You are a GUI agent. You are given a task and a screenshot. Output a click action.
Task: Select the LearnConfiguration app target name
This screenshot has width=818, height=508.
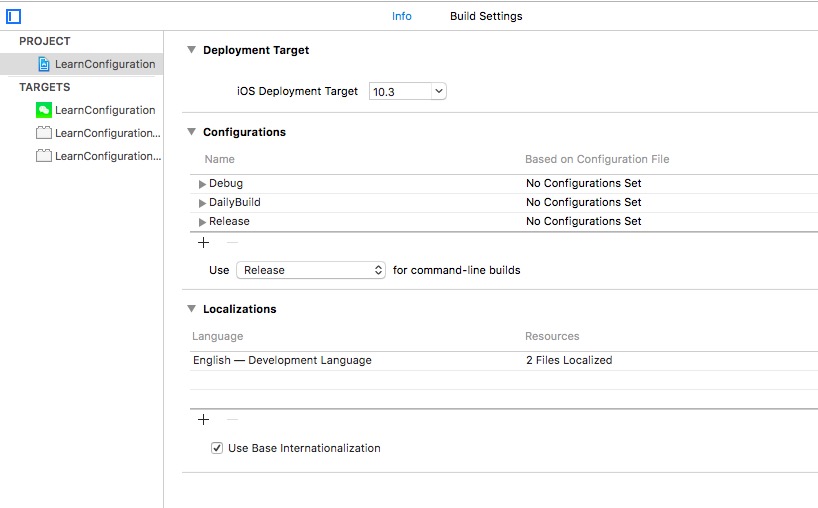click(105, 110)
